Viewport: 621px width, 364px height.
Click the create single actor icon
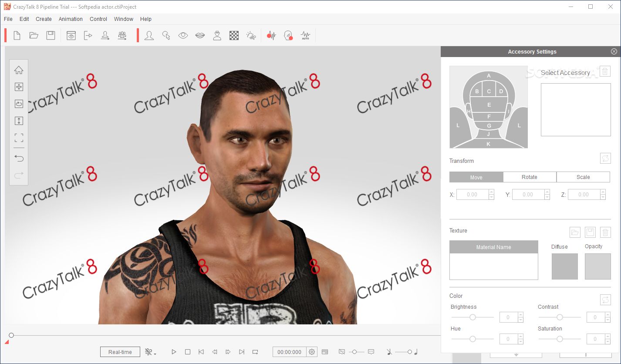point(105,36)
